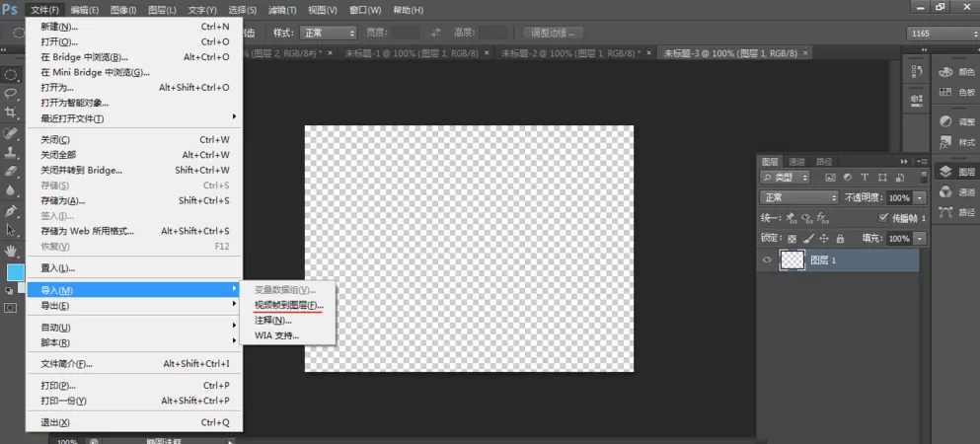Select the Hand tool
980x444 pixels.
[x=11, y=251]
